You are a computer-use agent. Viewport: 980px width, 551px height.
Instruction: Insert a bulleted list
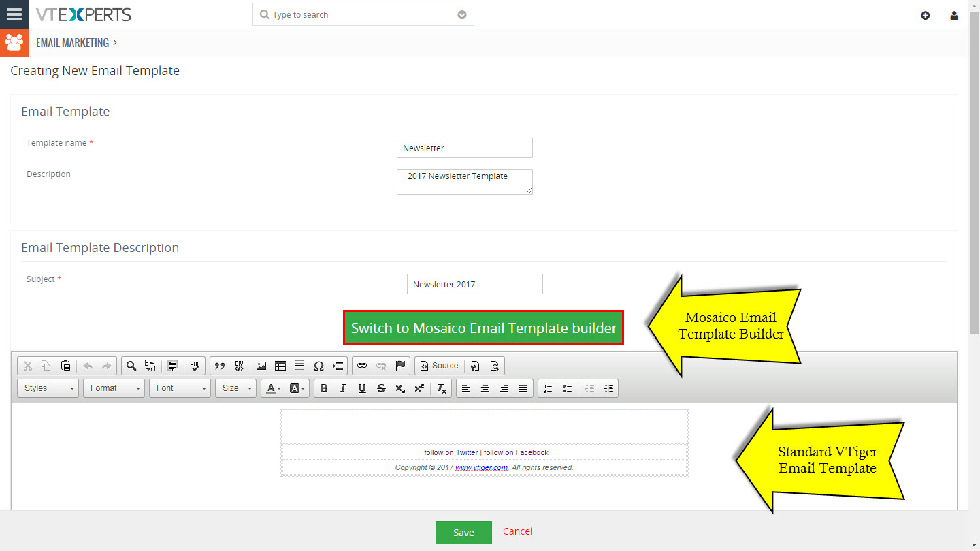(567, 388)
